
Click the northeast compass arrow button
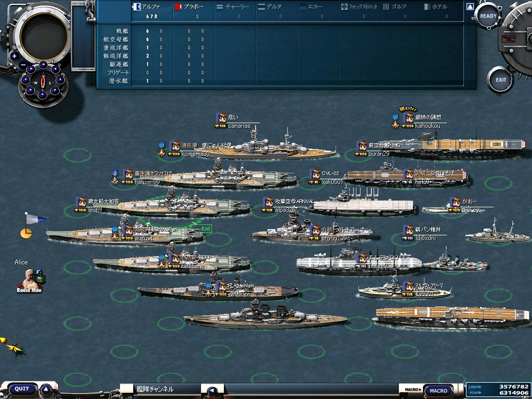[x=55, y=70]
